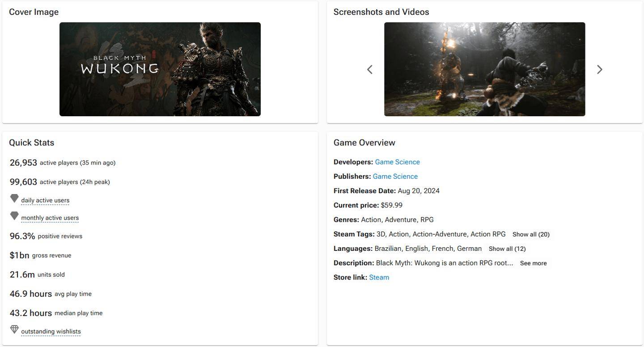Go to previous screenshot with left chevron
The width and height of the screenshot is (644, 347).
370,69
